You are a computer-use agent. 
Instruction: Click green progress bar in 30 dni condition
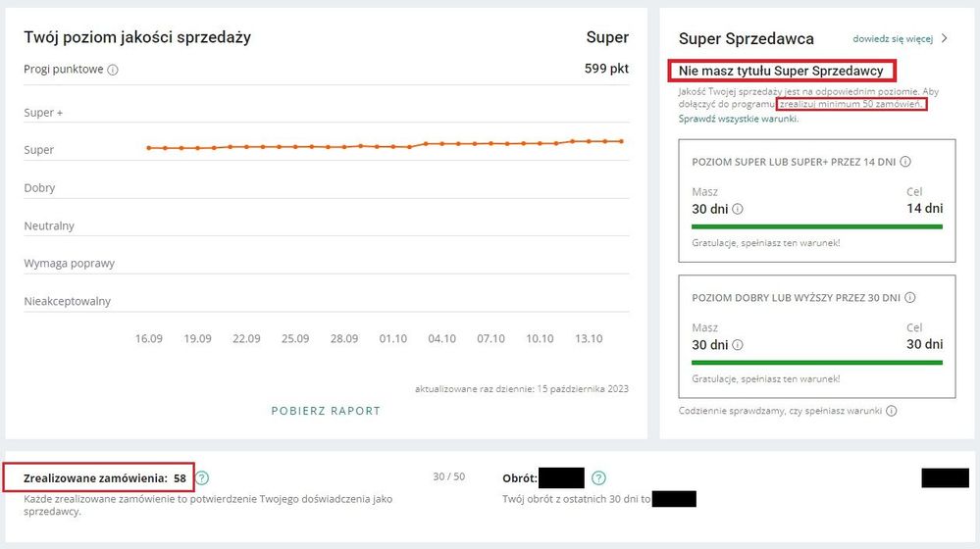point(816,362)
